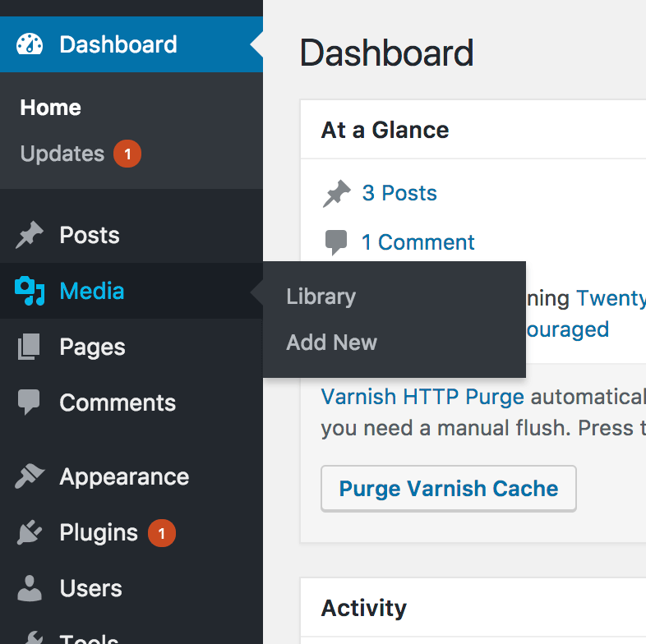Open the 3 Posts link
Image resolution: width=646 pixels, height=644 pixels.
click(x=399, y=193)
